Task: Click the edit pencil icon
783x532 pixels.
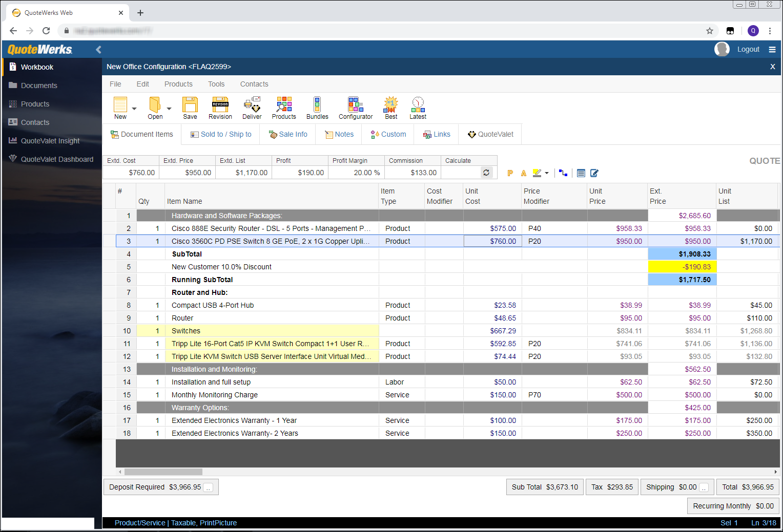Action: (594, 173)
